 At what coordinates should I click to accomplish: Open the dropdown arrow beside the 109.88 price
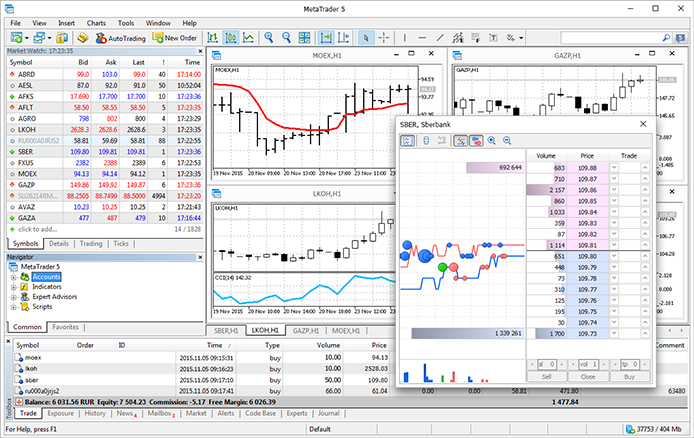[x=614, y=168]
